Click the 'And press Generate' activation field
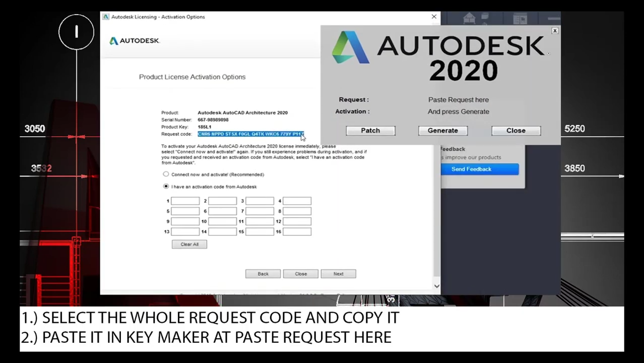 459,111
